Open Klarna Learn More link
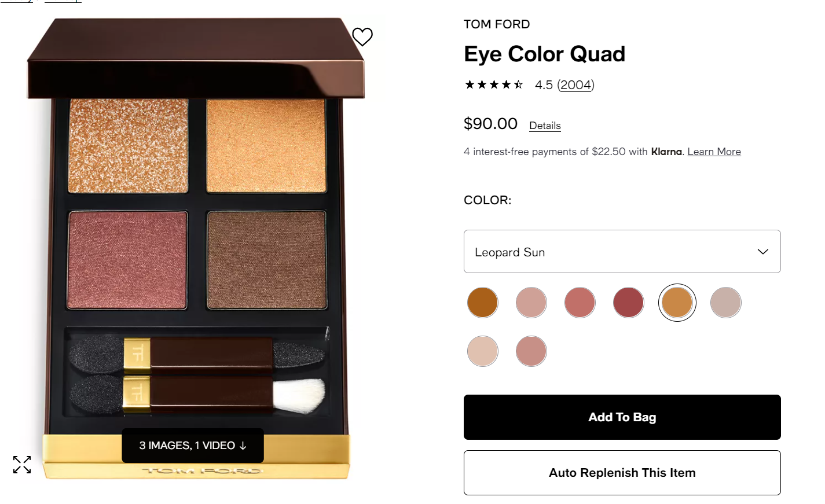Image resolution: width=825 pixels, height=504 pixels. tap(714, 152)
